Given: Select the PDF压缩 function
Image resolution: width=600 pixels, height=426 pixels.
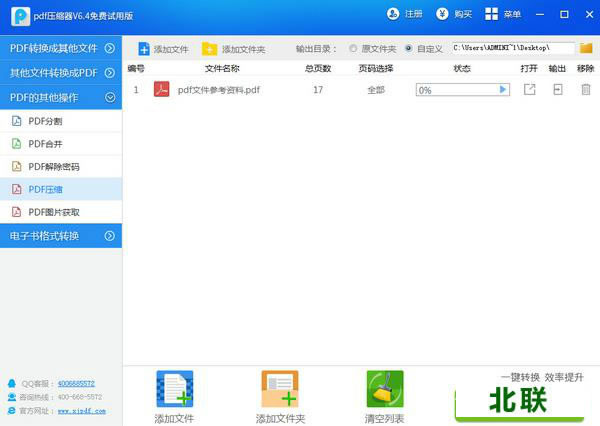Looking at the screenshot, I should 61,189.
